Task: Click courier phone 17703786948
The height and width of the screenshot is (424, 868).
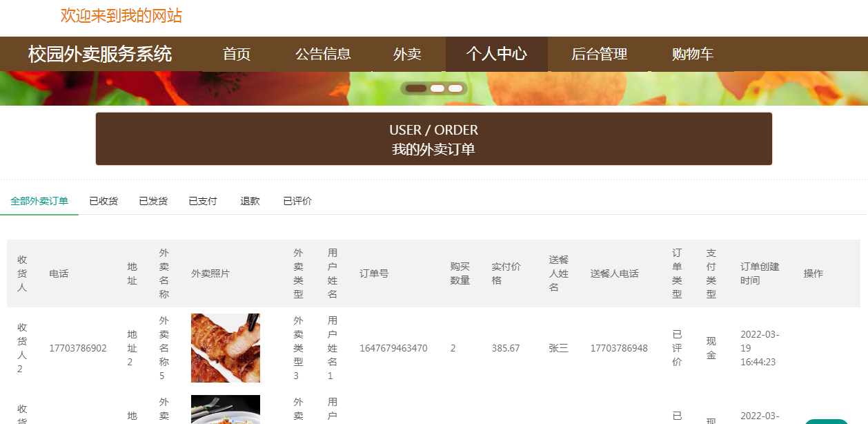Action: click(x=619, y=348)
